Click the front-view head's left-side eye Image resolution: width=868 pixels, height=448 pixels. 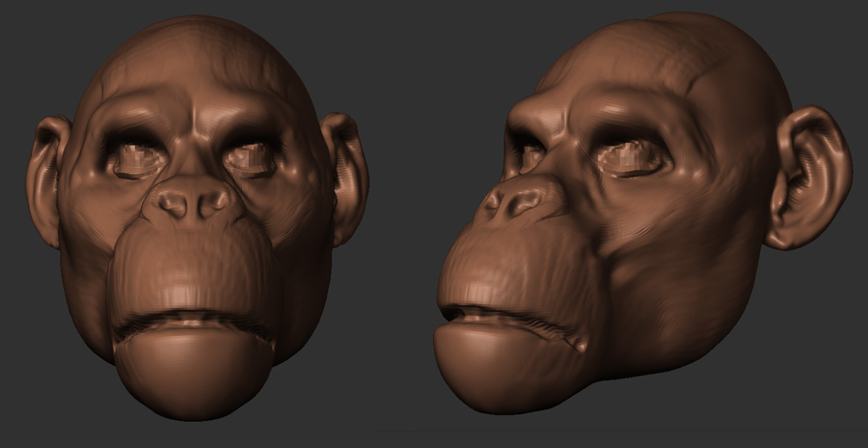point(137,159)
